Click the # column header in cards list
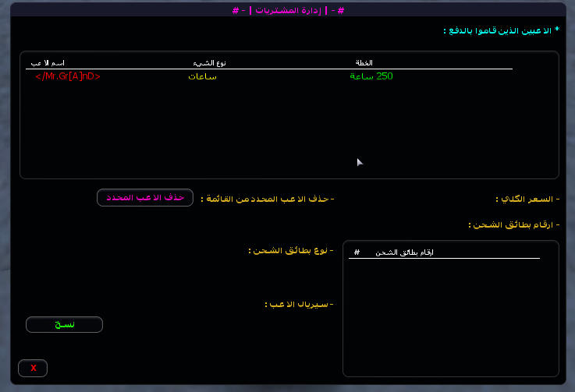 [357, 253]
